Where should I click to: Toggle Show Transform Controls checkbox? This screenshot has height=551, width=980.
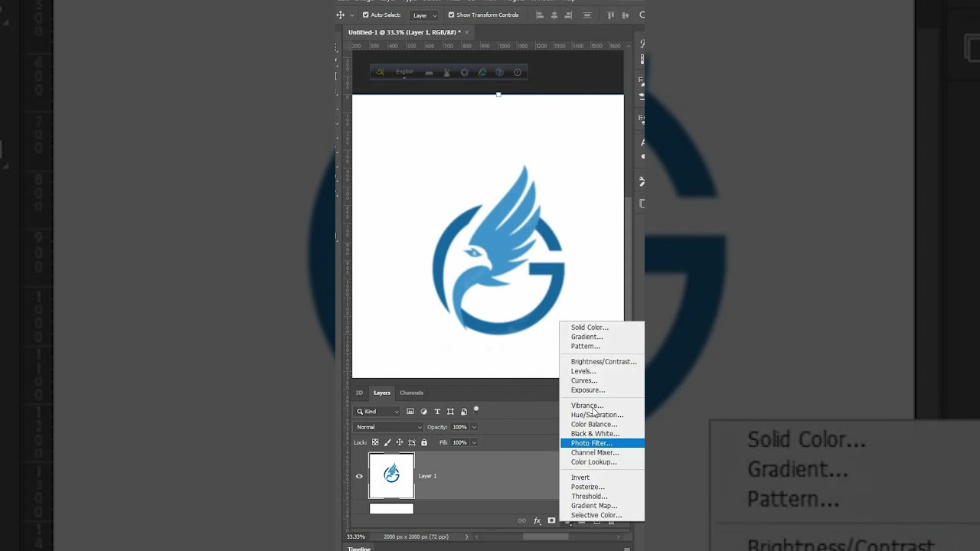[x=451, y=15]
